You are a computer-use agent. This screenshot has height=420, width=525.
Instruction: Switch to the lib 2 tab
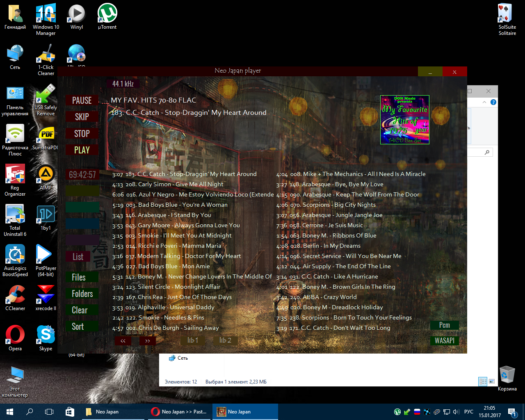225,340
